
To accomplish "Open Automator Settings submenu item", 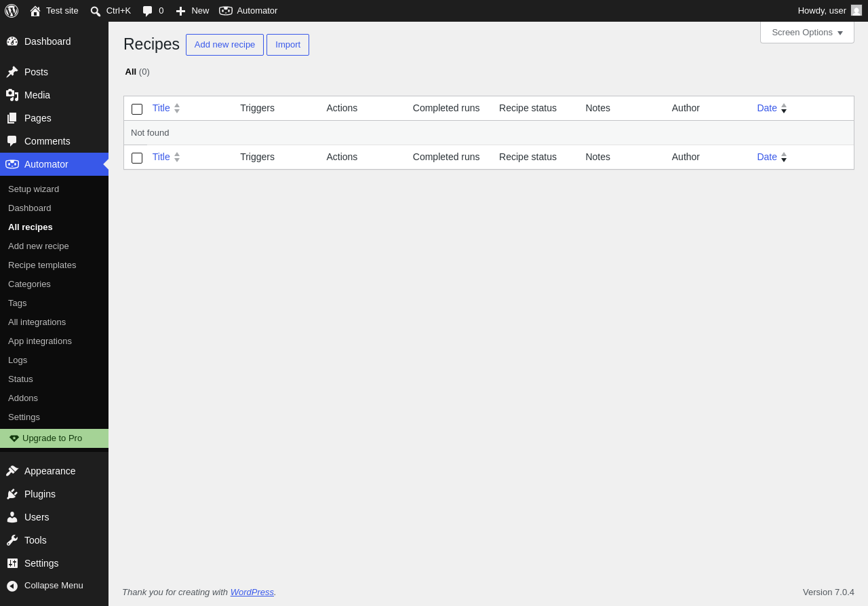I will point(54,417).
